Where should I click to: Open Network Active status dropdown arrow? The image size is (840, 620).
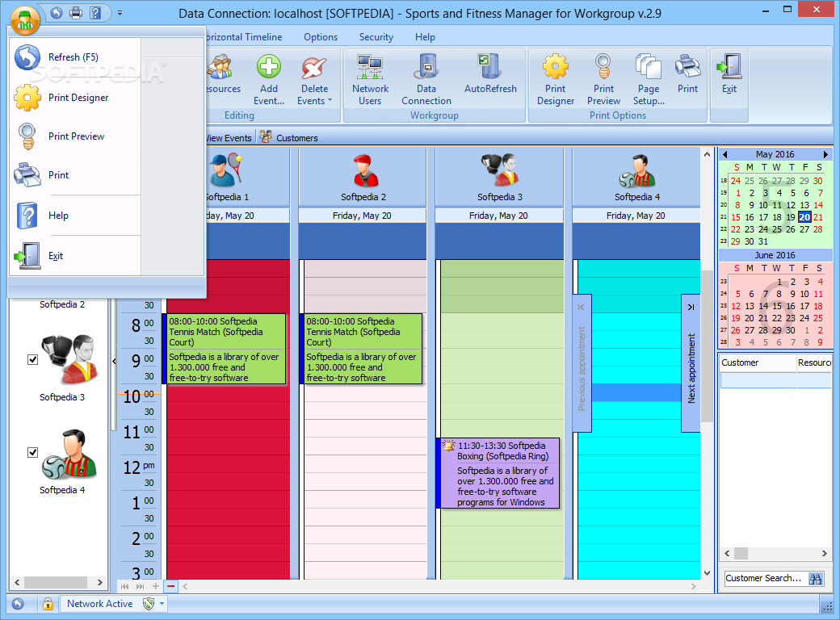tap(162, 604)
